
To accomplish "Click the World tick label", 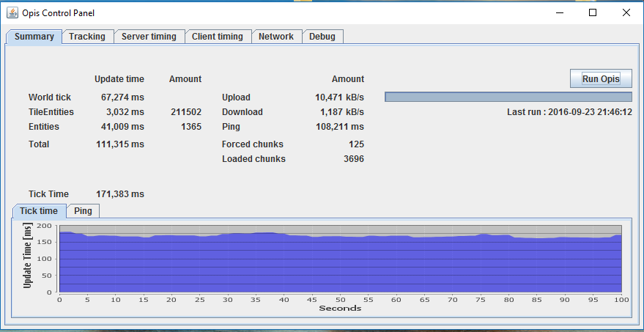I will [x=50, y=97].
